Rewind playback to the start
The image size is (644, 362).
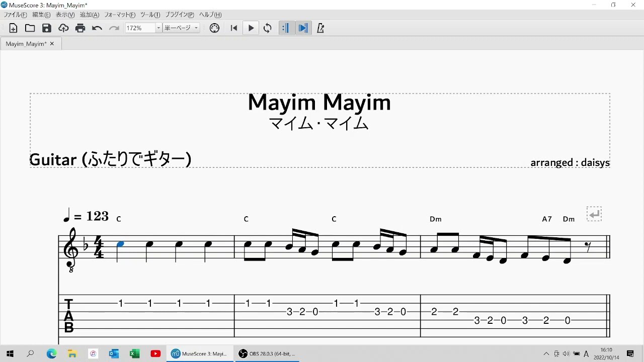tap(234, 28)
